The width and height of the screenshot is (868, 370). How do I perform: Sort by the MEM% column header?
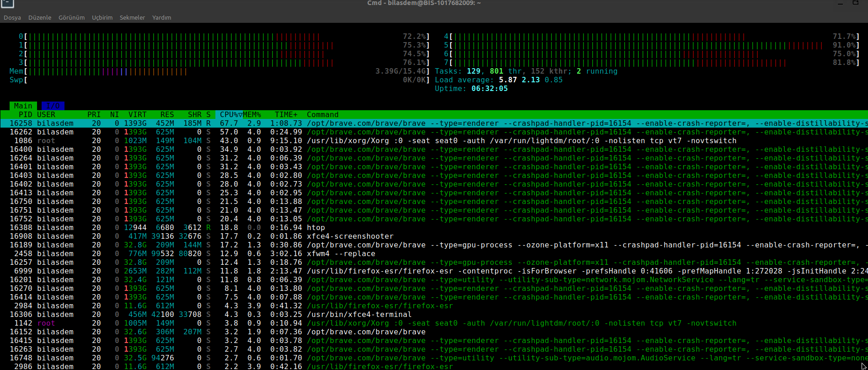tap(252, 114)
